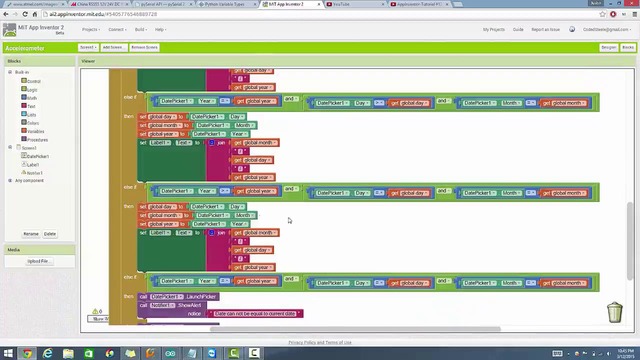Click the warning triangle icon
Viewport: 640px width, 360px height.
pos(95,311)
